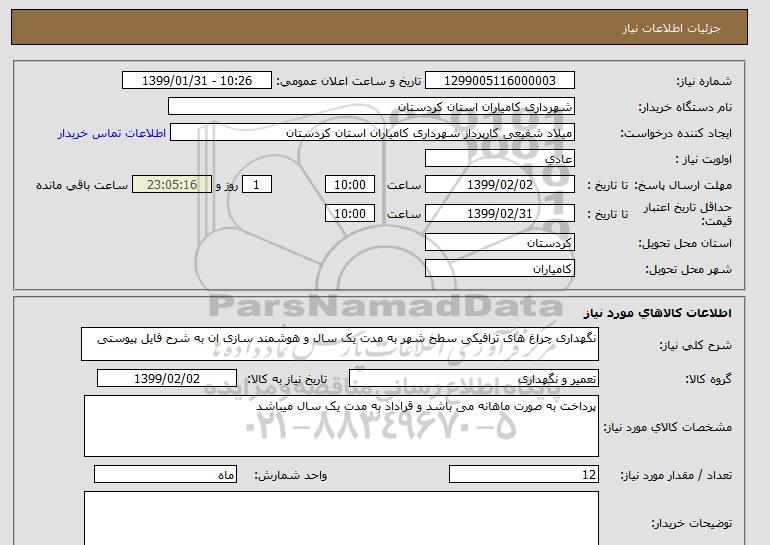This screenshot has height=545, width=770.
Task: Select the text ساعت باقی مانده
Action: point(82,186)
